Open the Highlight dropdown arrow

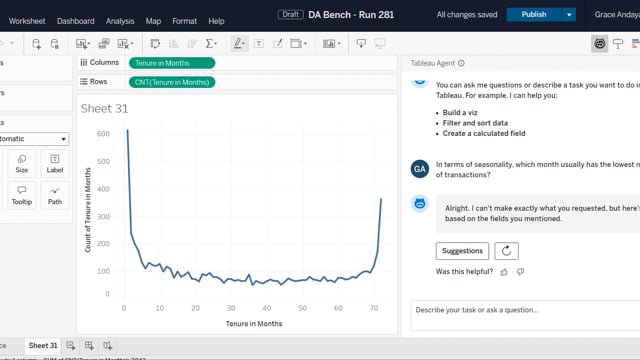244,44
